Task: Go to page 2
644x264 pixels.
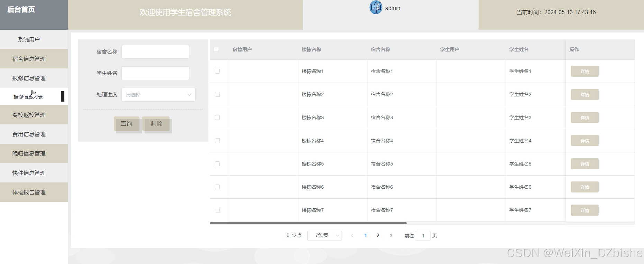Action: 378,236
